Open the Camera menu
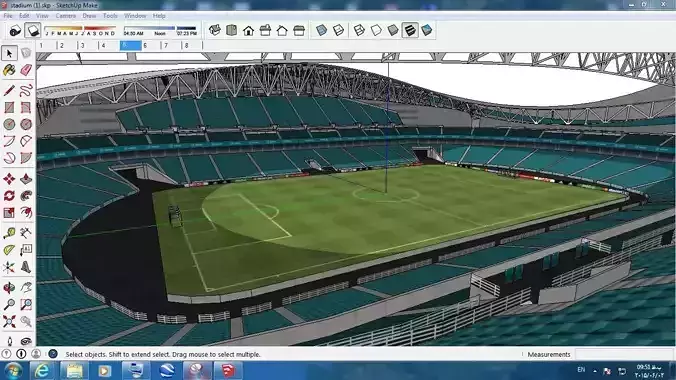This screenshot has width=676, height=380. [66, 16]
